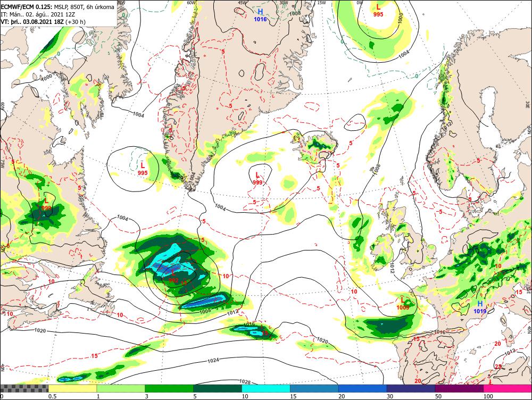Click the red 15 isotherm label in the southwest Atlantic

(x=94, y=356)
